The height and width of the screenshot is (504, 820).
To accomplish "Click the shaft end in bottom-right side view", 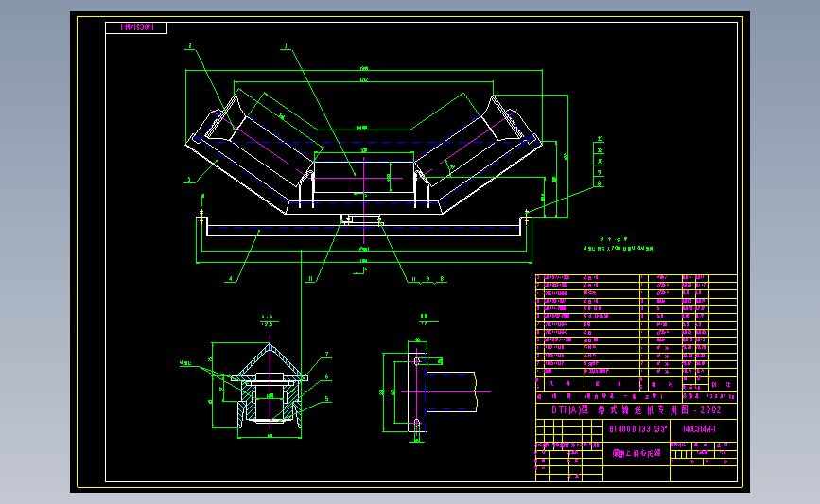I will [451, 391].
